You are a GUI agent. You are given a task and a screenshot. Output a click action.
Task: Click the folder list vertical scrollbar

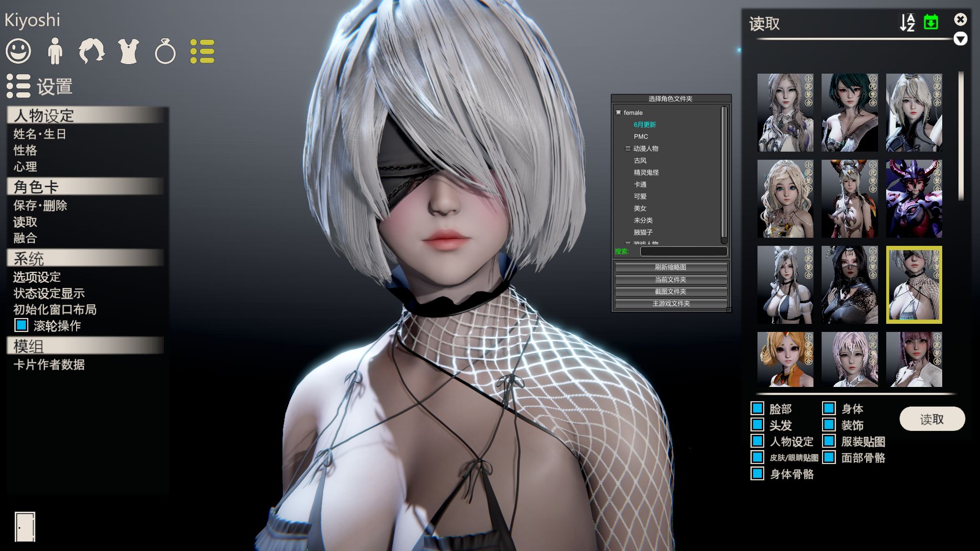click(x=724, y=172)
